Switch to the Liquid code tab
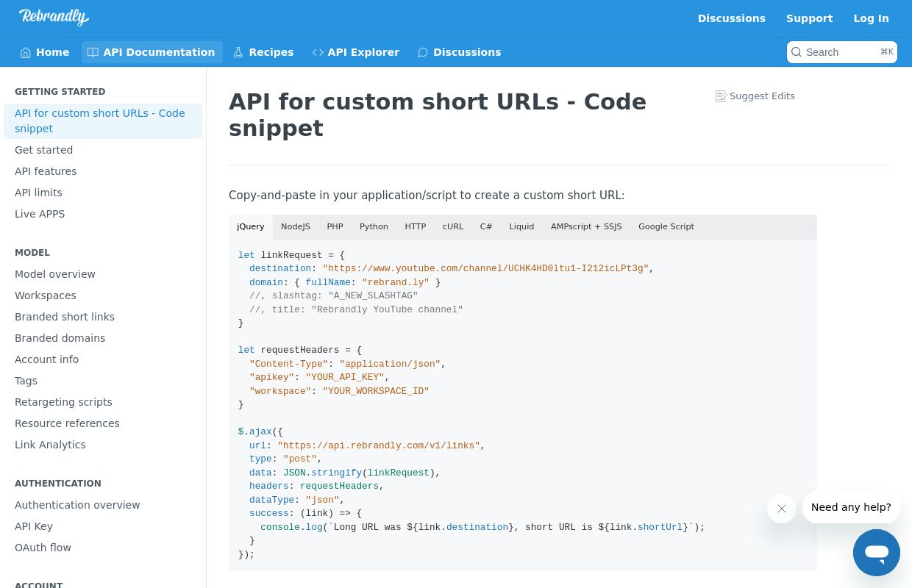912x588 pixels. pyautogui.click(x=521, y=226)
